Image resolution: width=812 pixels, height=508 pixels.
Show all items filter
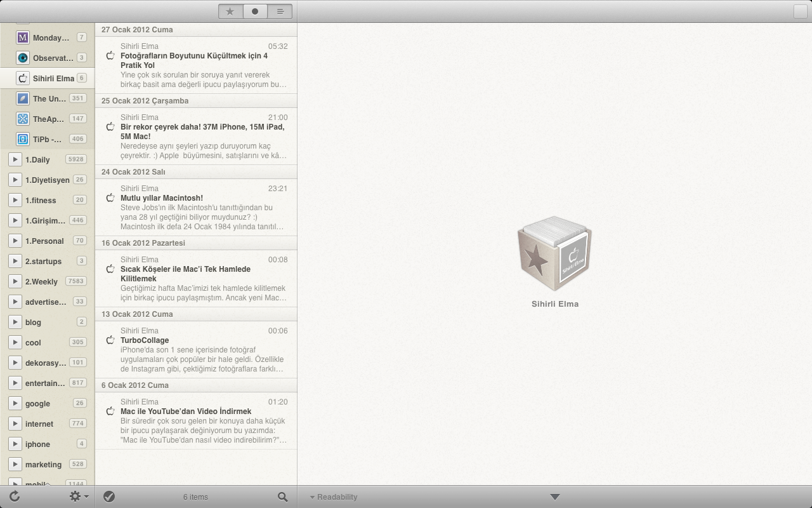[x=280, y=11]
